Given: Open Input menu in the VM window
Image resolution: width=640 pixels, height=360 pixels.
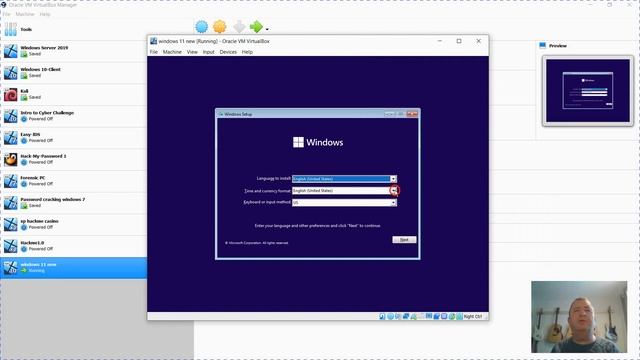Looking at the screenshot, I should pyautogui.click(x=209, y=52).
